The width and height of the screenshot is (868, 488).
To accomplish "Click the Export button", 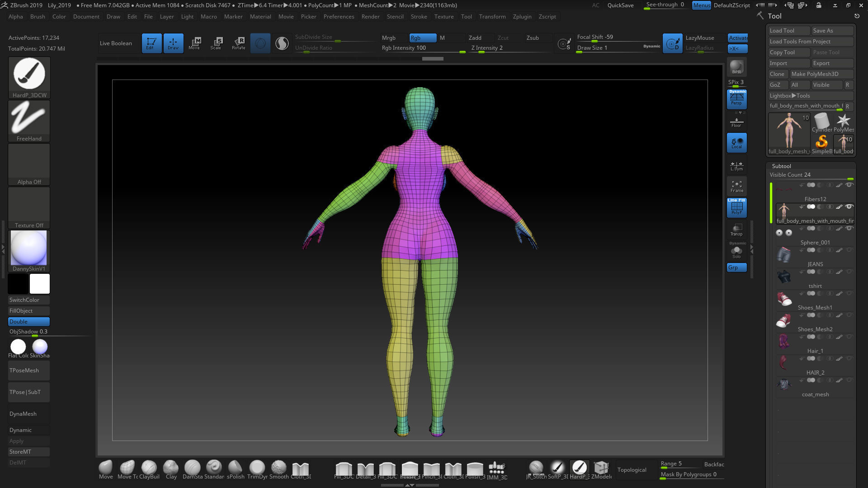I will point(832,63).
